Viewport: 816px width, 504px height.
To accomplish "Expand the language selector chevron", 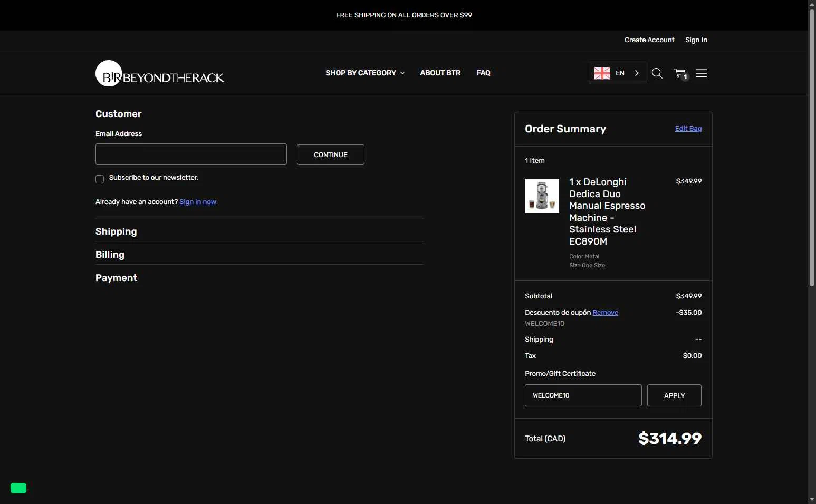I will tap(637, 73).
